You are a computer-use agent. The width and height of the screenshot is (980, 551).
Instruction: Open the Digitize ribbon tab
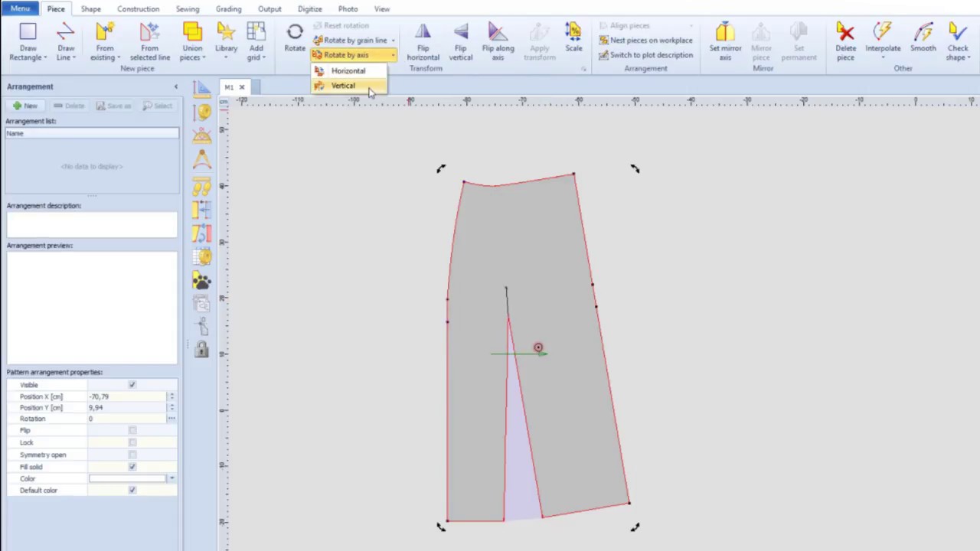click(309, 9)
